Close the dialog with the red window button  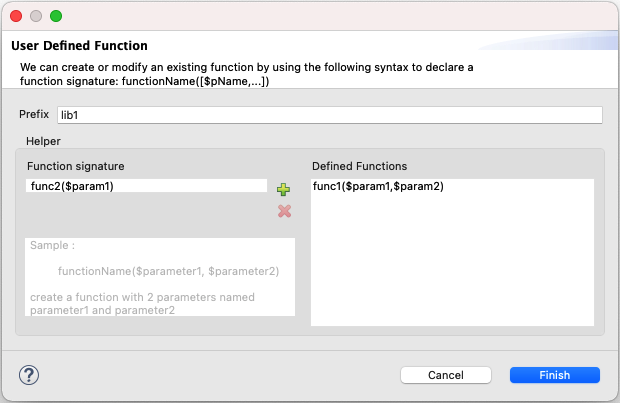[x=15, y=16]
